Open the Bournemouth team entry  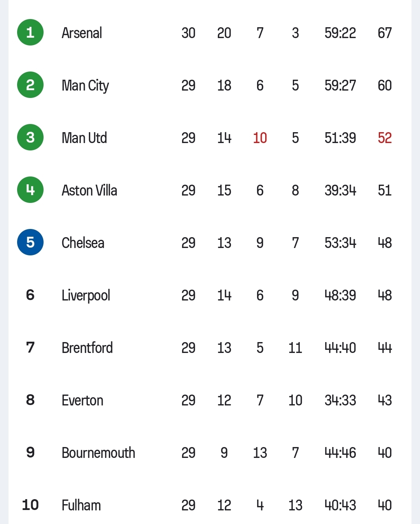(98, 453)
